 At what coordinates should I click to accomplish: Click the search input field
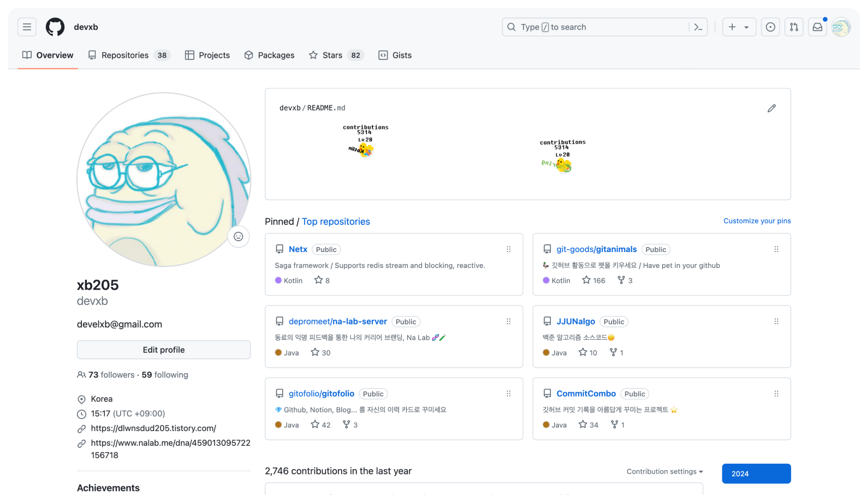(x=601, y=27)
